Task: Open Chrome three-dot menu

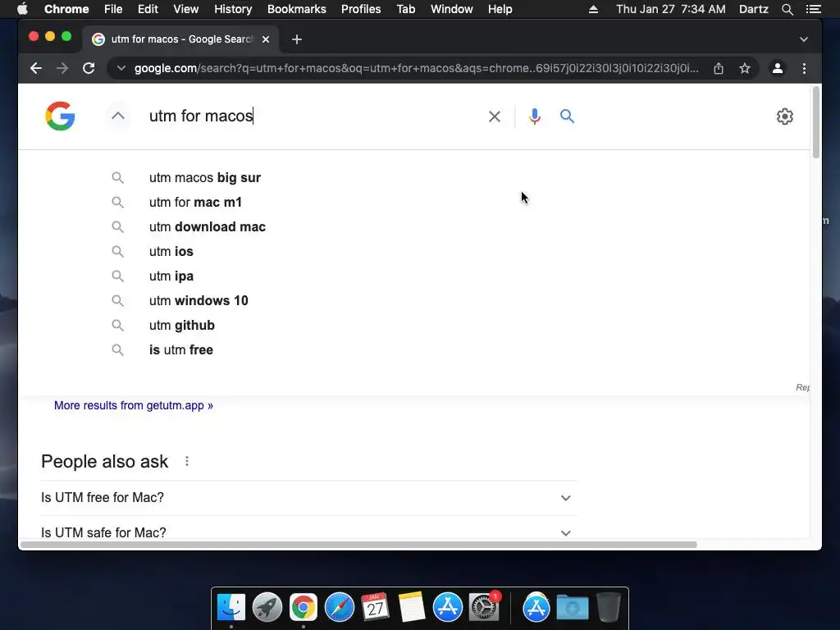Action: click(x=804, y=68)
